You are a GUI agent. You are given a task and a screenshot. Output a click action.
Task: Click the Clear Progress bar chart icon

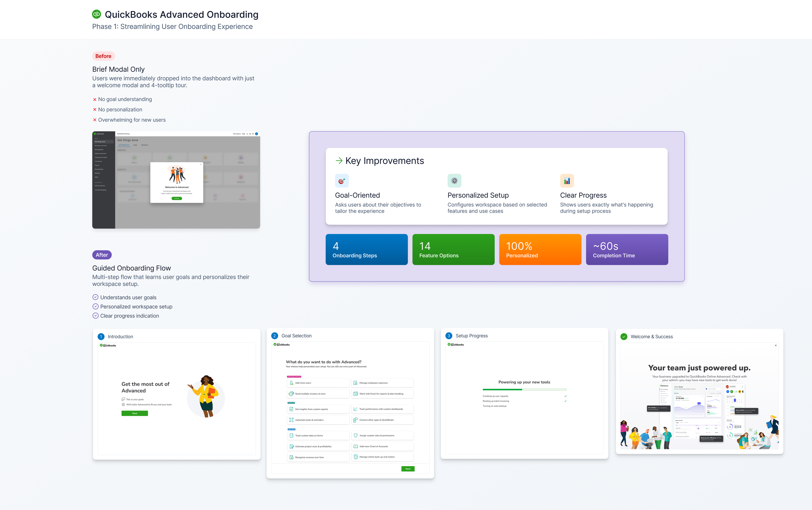point(566,181)
